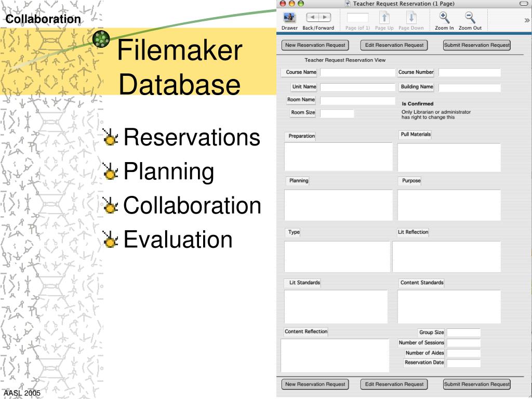Click inside the Planning text area
532x399 pixels.
[x=338, y=205]
